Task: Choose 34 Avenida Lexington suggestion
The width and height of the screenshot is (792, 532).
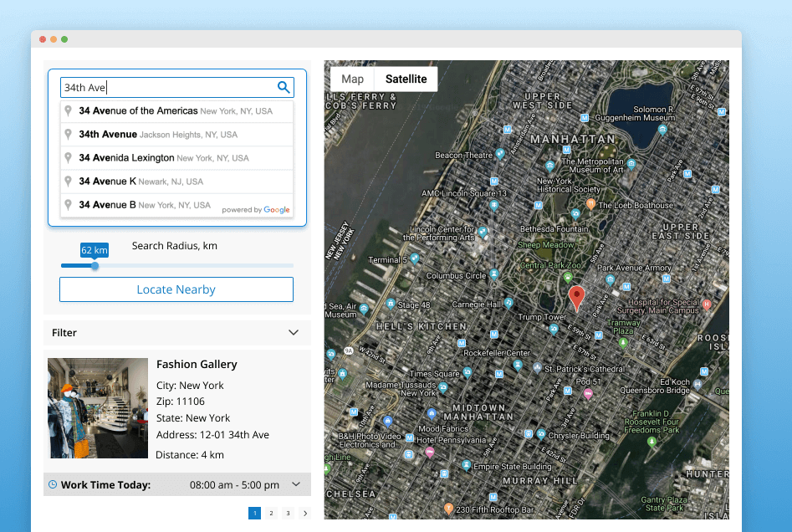Action: pyautogui.click(x=176, y=158)
